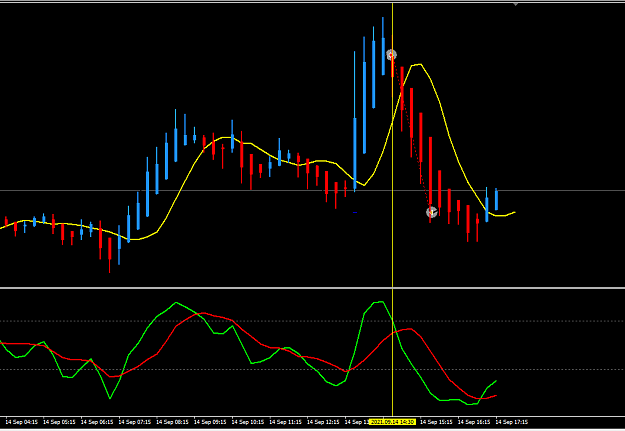Click the 14 Sep 15:15 time label
625x431 pixels.
[436, 422]
